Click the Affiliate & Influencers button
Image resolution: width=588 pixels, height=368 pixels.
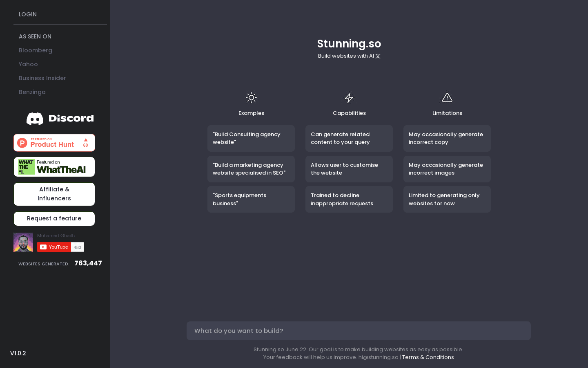point(54,194)
